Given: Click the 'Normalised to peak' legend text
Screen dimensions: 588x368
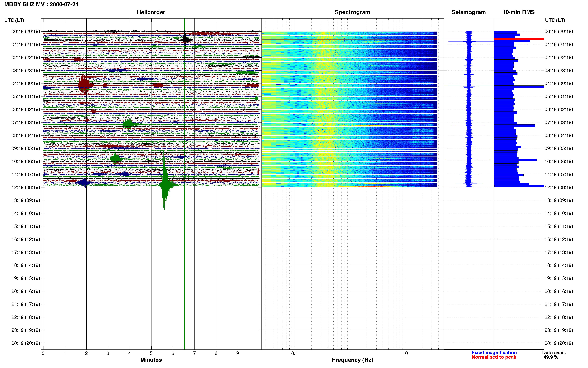Looking at the screenshot, I should pyautogui.click(x=494, y=357).
